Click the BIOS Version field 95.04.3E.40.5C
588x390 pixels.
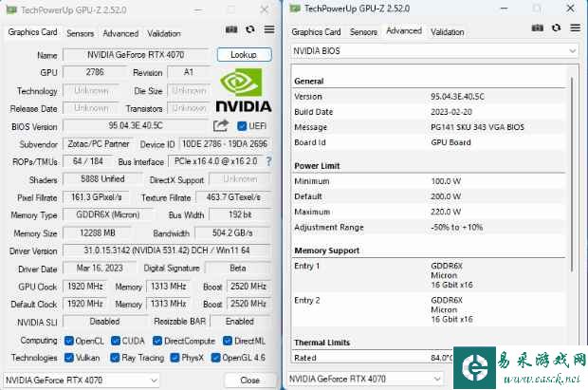coord(136,125)
